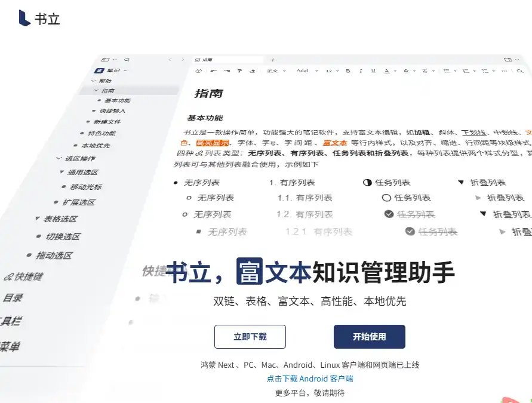Add a new tab with plus icon
The image size is (532, 403).
272,60
